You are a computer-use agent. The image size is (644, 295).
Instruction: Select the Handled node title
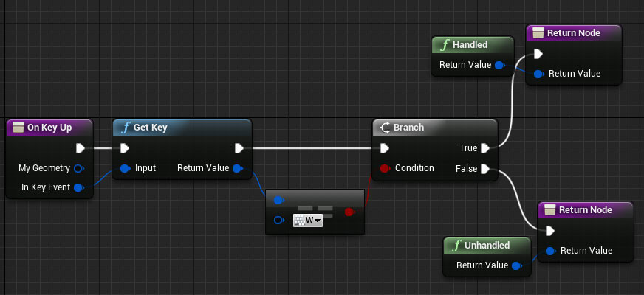coord(470,45)
